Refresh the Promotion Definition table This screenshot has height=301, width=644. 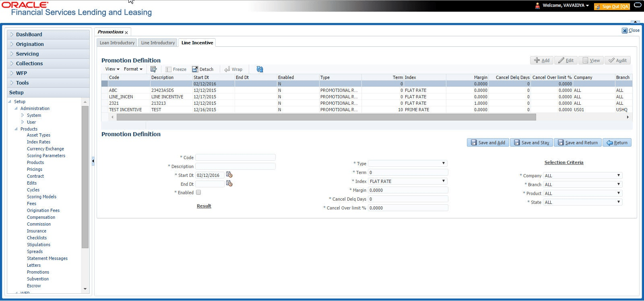260,69
